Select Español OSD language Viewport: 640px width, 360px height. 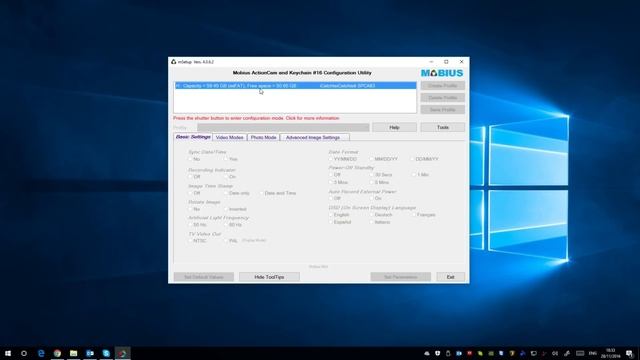pos(340,222)
